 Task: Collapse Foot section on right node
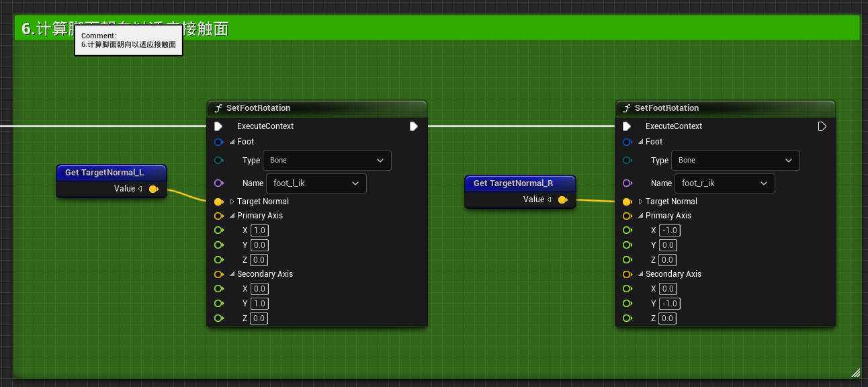(x=641, y=142)
